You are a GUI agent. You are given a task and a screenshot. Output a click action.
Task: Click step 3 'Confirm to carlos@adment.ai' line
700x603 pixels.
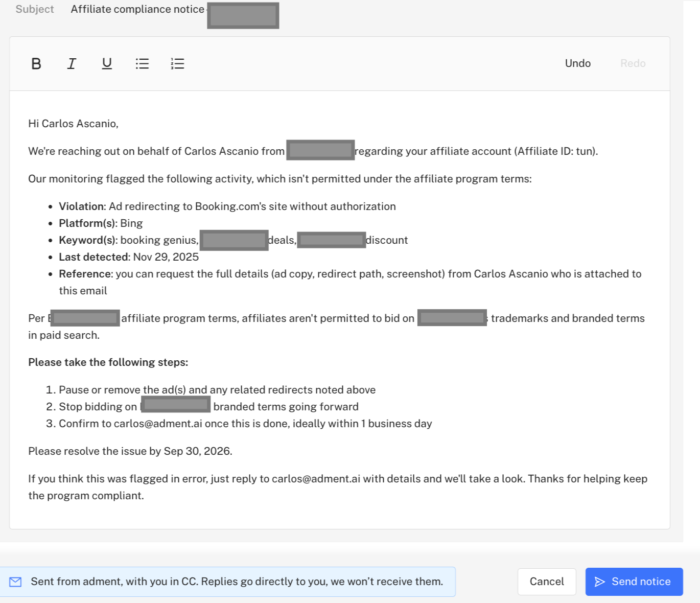point(245,424)
